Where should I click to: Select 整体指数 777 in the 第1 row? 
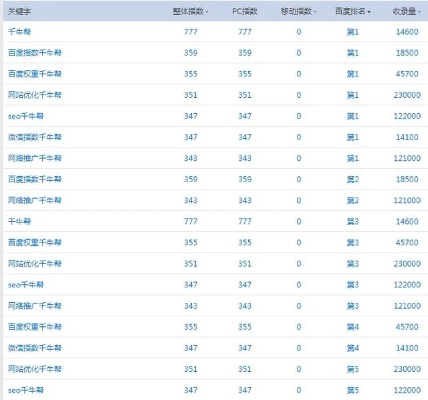pos(191,32)
